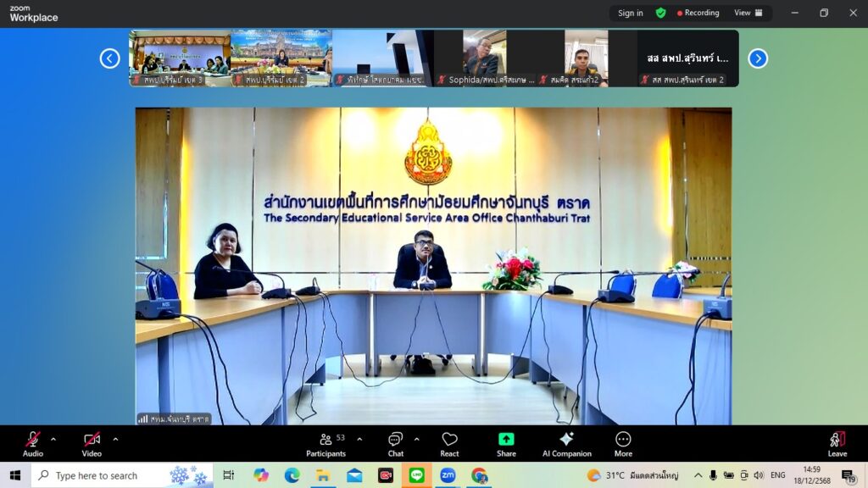This screenshot has width=868, height=488.
Task: Click the Leave meeting icon
Action: coord(837,440)
